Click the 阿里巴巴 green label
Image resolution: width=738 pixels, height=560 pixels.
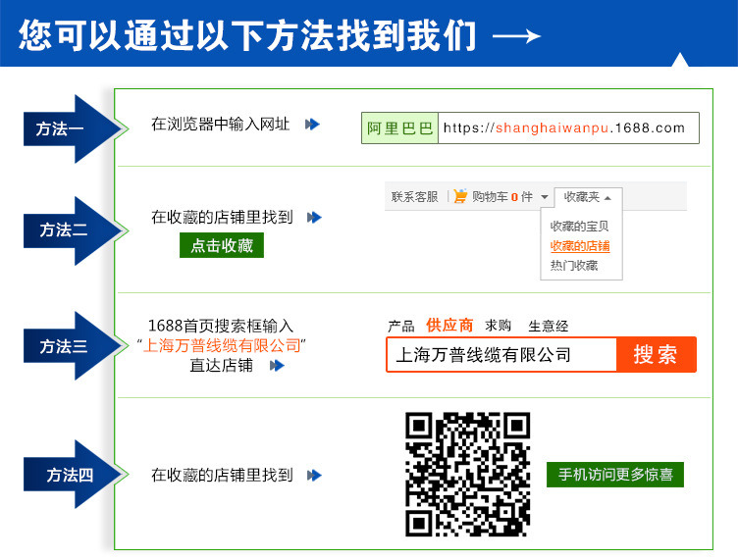tap(399, 127)
